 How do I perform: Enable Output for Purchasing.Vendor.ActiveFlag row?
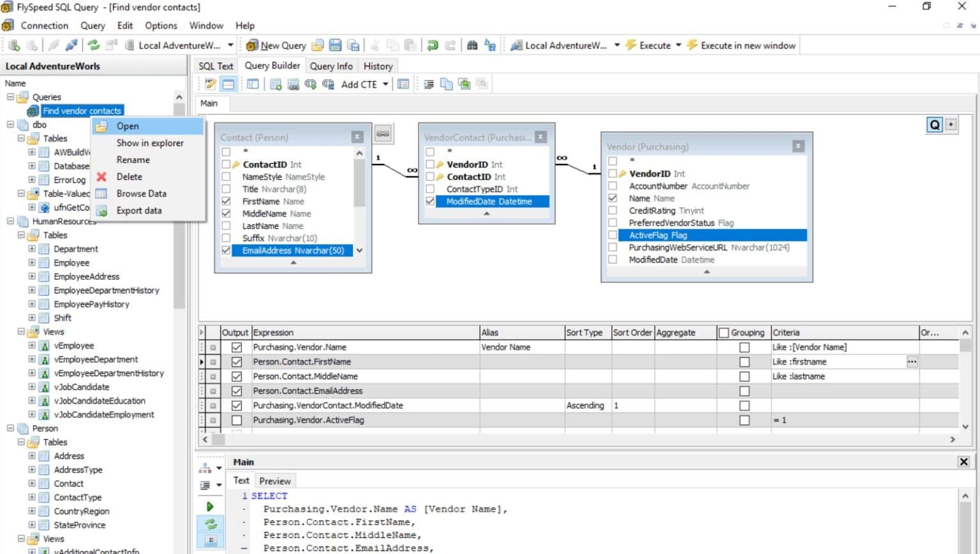coord(237,419)
